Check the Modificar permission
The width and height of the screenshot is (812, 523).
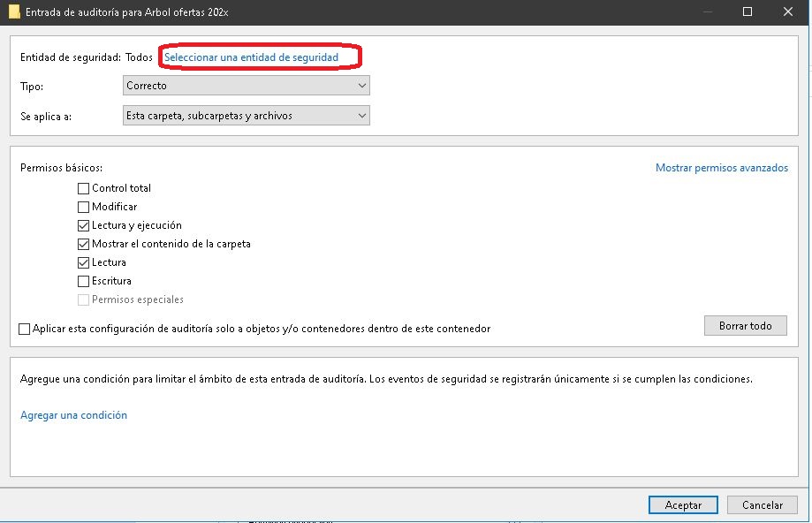coord(84,207)
